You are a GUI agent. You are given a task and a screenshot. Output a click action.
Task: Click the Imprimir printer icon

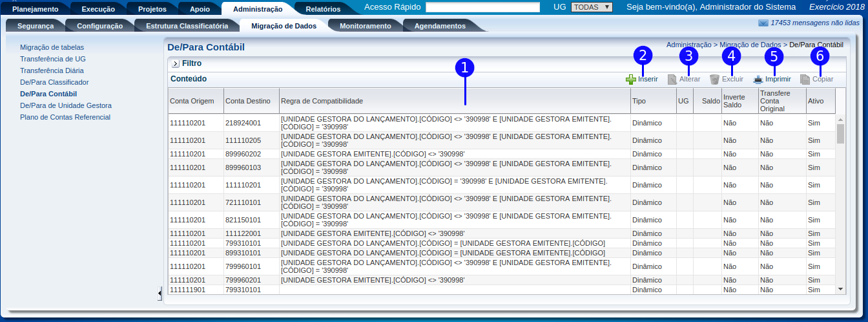(x=758, y=80)
